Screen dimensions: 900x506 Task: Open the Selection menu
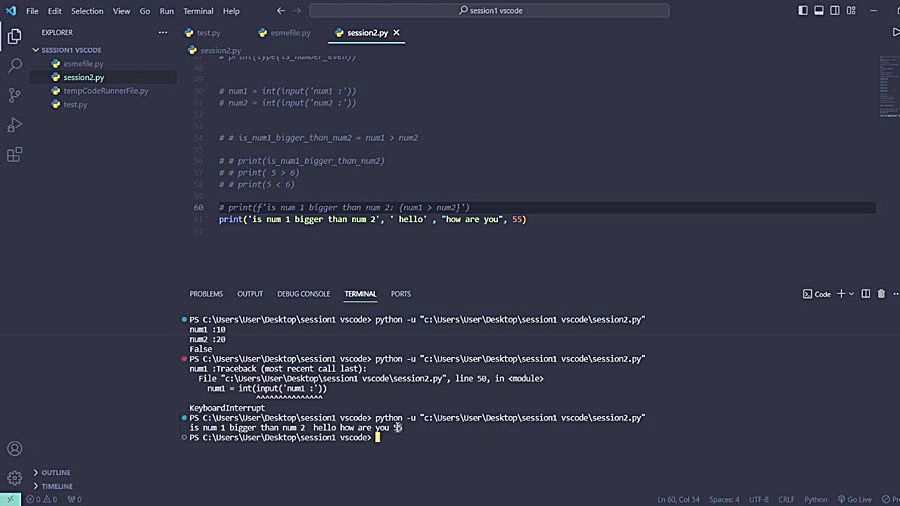tap(87, 11)
